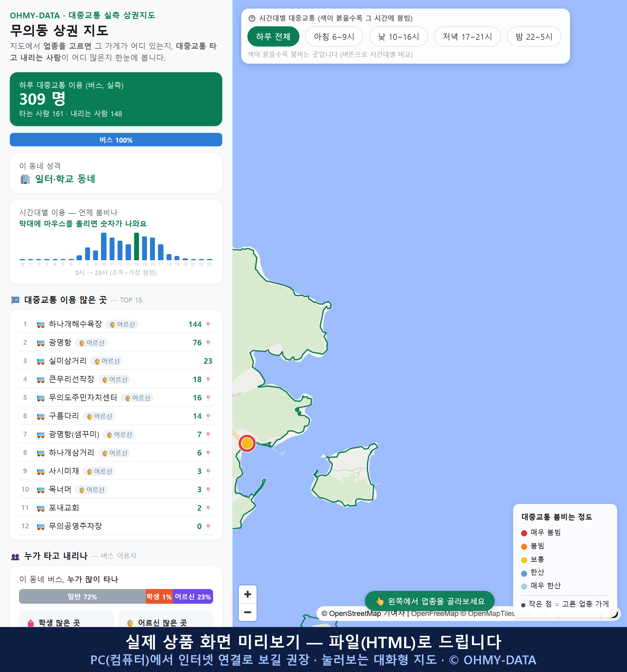Click the red 매우 붐빔 legend dot
Image resolution: width=627 pixels, height=672 pixels.
[524, 533]
